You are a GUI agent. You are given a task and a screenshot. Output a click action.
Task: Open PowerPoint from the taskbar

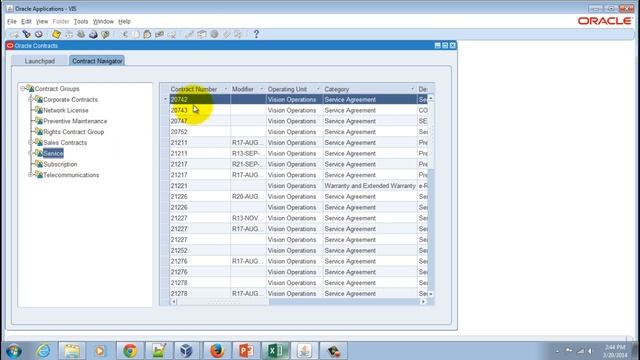[x=246, y=351]
